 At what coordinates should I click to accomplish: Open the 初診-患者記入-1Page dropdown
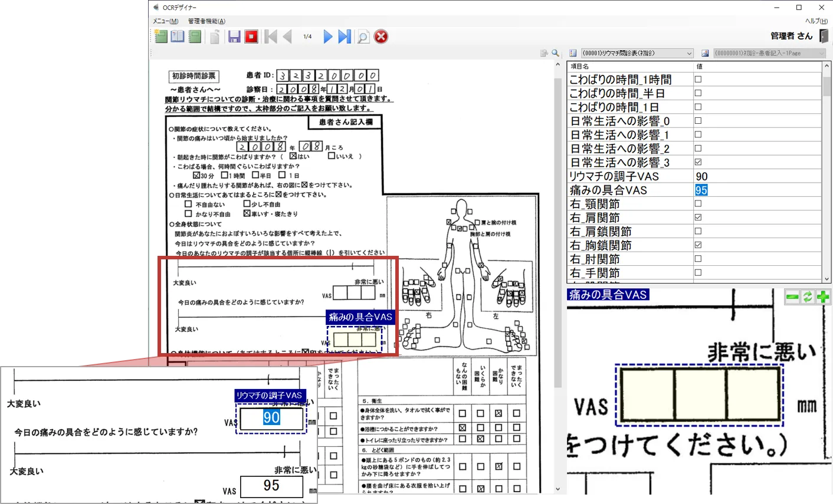click(x=821, y=54)
